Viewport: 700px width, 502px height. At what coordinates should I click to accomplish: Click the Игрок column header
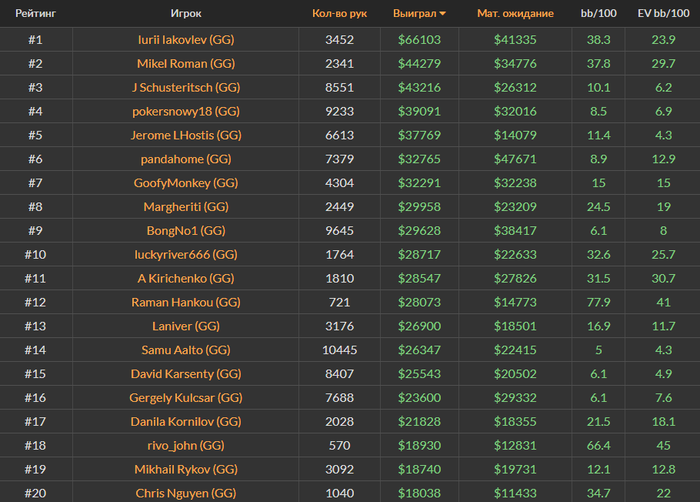pyautogui.click(x=186, y=14)
